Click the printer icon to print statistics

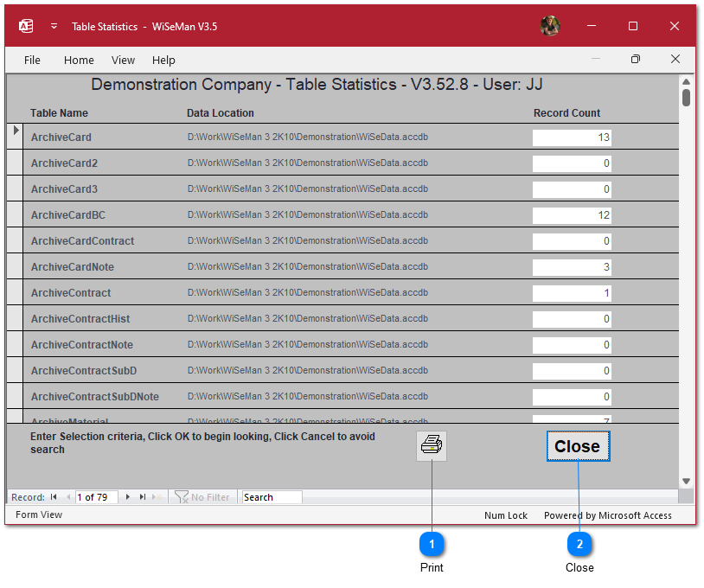[x=431, y=446]
